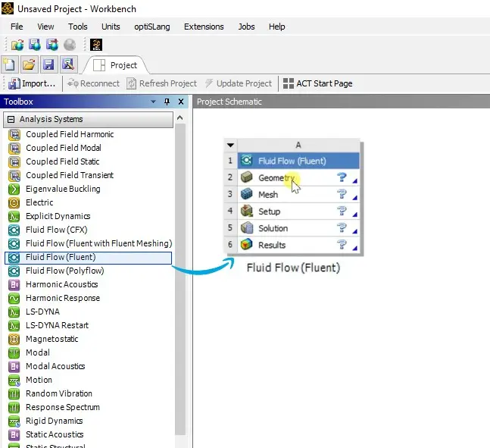Select Fluid Flow (Fluent) in Toolbox
Viewport: 490px width, 448px height.
pos(88,258)
